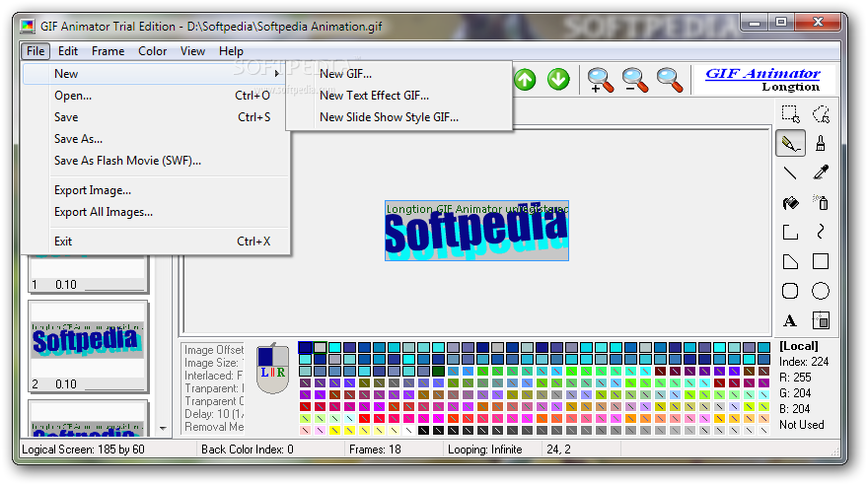Open the Color menu
Image resolution: width=868 pixels, height=485 pixels.
click(x=152, y=51)
